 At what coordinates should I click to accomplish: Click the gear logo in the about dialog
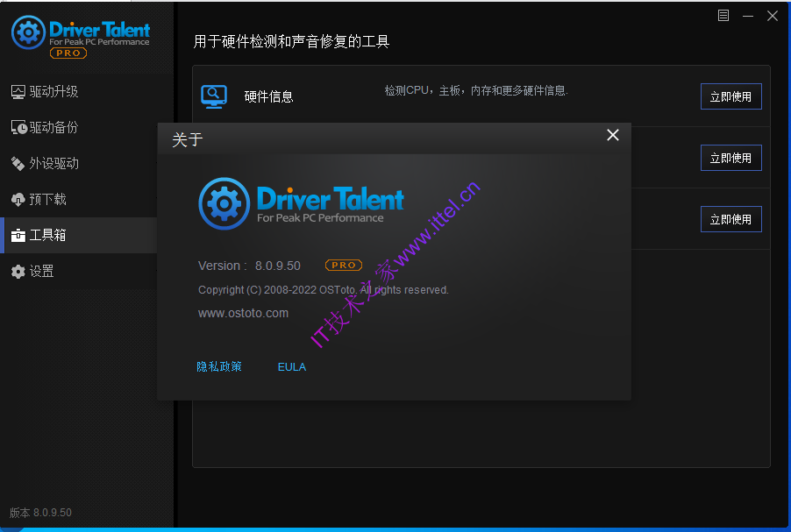pyautogui.click(x=224, y=203)
